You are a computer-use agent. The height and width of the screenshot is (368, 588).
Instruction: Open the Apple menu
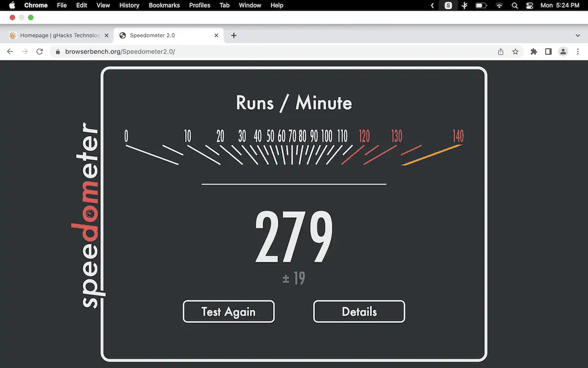pyautogui.click(x=12, y=5)
